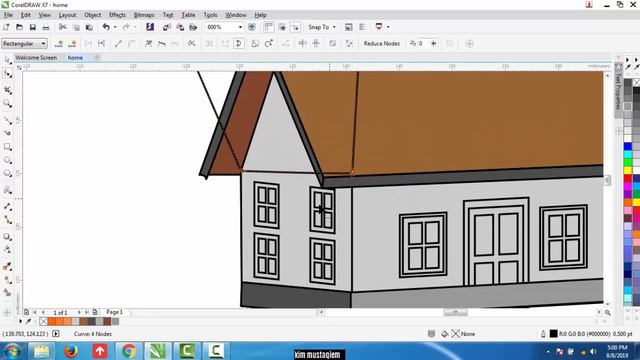The image size is (640, 360).
Task: Select the Artistic Media tool
Action: click(7, 133)
